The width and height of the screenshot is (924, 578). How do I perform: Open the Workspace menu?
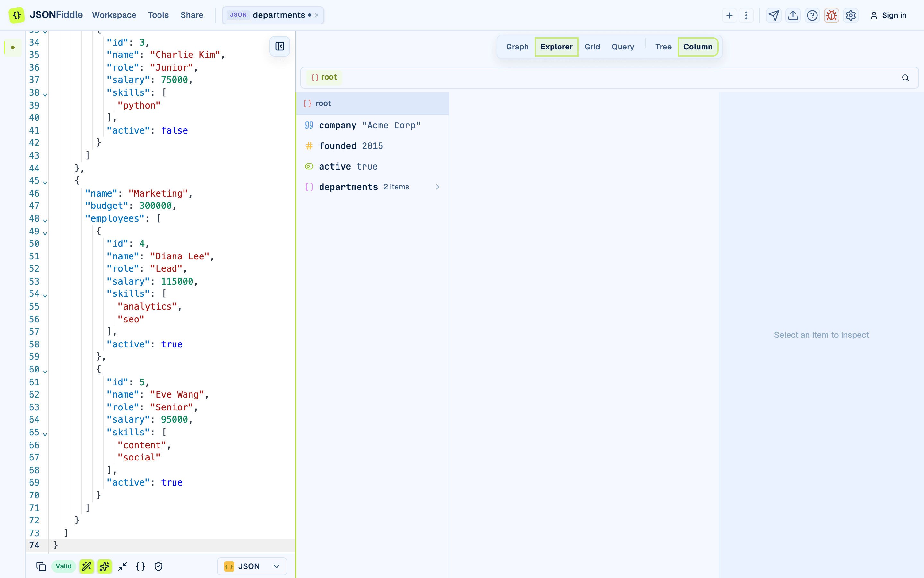point(114,15)
